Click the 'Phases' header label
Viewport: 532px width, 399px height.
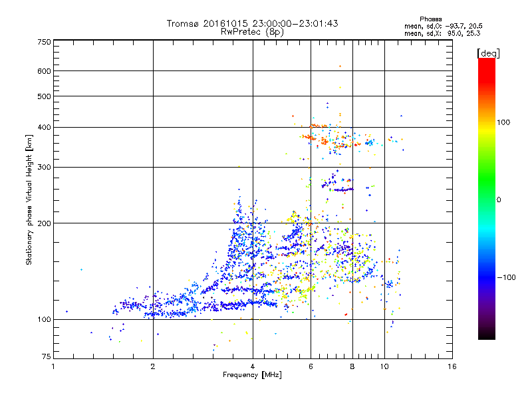(430, 19)
